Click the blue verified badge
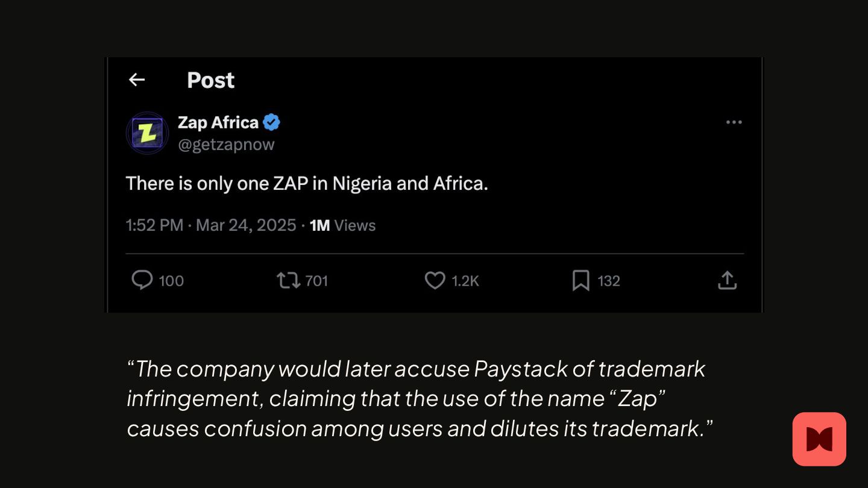 click(272, 122)
